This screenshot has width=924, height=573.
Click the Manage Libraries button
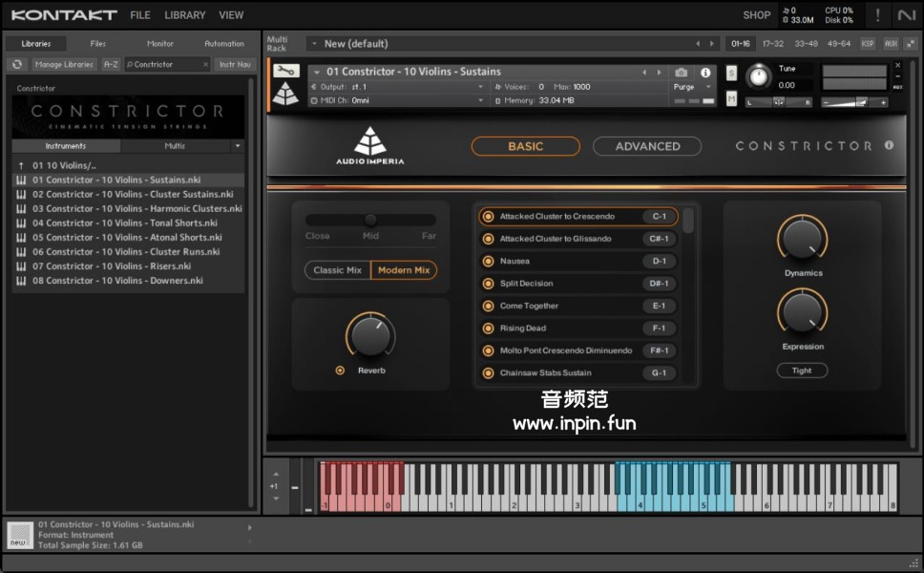pos(64,64)
